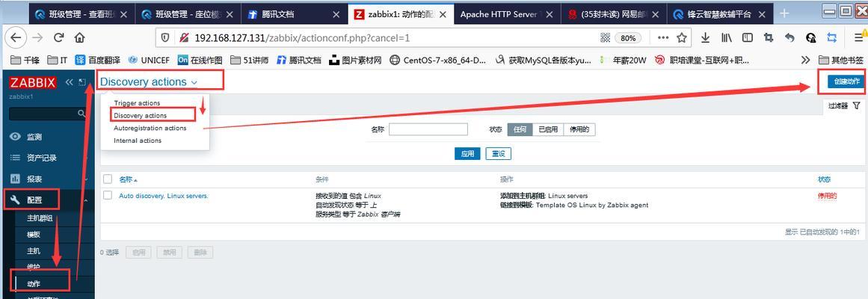Show more bookmarks with double chevron
Image resolution: width=868 pixels, height=299 pixels.
point(805,60)
